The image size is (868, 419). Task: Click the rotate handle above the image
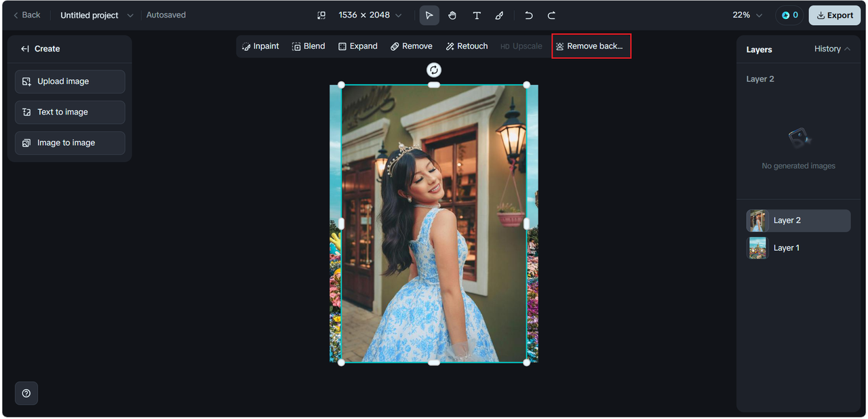[434, 70]
